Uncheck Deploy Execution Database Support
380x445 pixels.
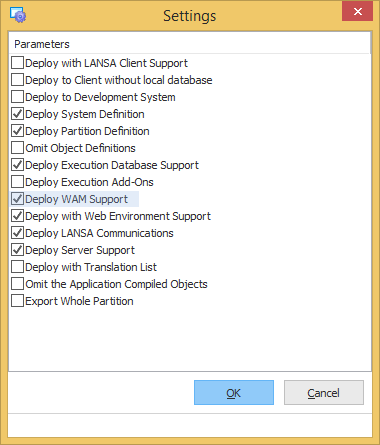(17, 165)
